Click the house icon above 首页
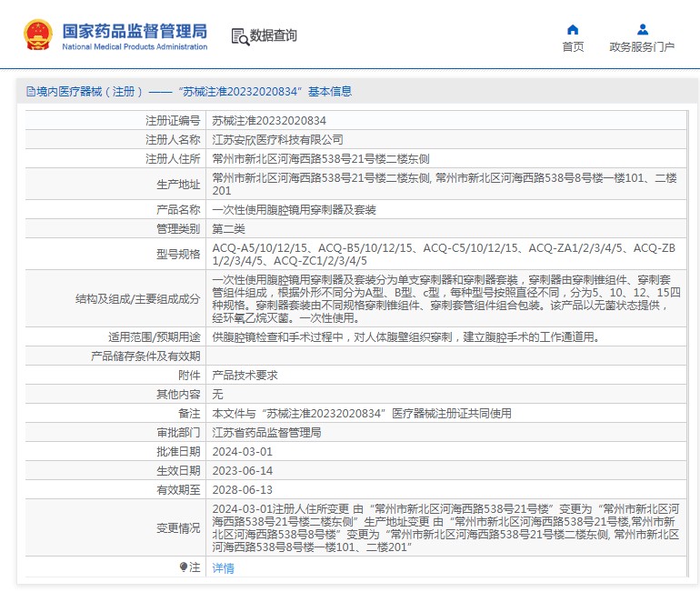700x592 pixels. [573, 29]
